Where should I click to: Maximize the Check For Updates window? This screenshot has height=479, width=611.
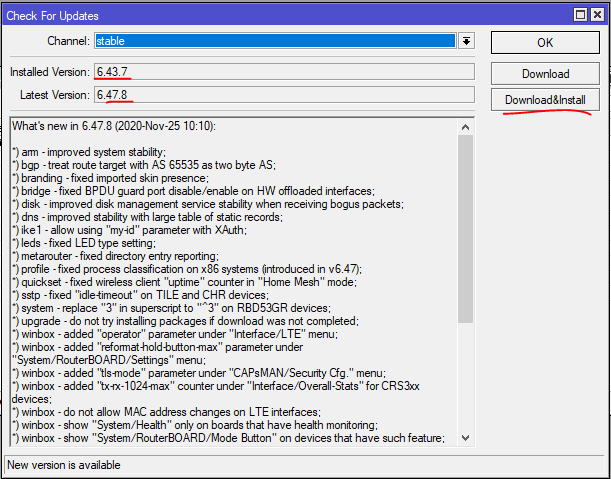tap(581, 15)
